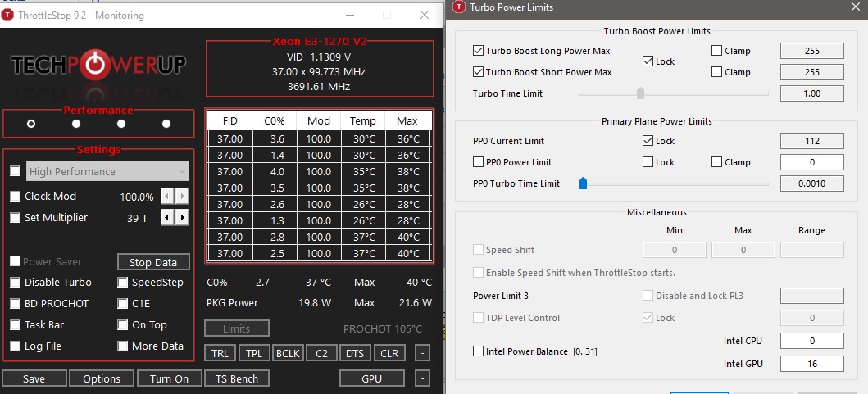Image resolution: width=868 pixels, height=394 pixels.
Task: Click the minus button beside GPU
Action: click(x=422, y=378)
